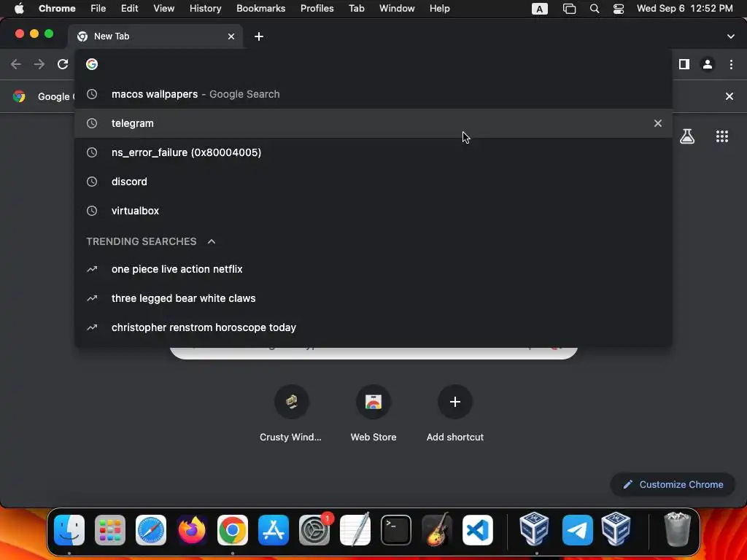
Task: Click the date and time in menu bar
Action: 684,9
